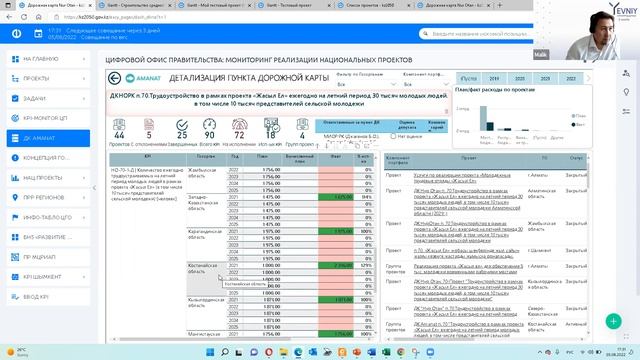
Task: Open the Windows Start button on taskbar
Action: pos(210,352)
